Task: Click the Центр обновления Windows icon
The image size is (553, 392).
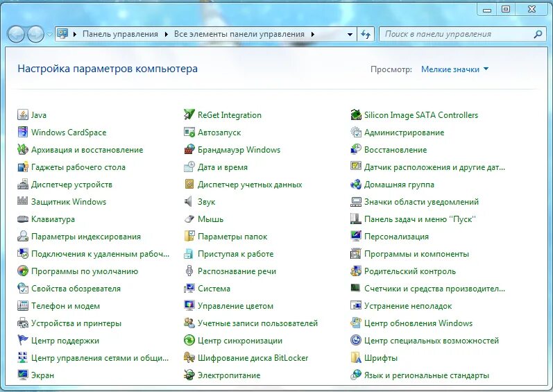Action: click(x=356, y=323)
